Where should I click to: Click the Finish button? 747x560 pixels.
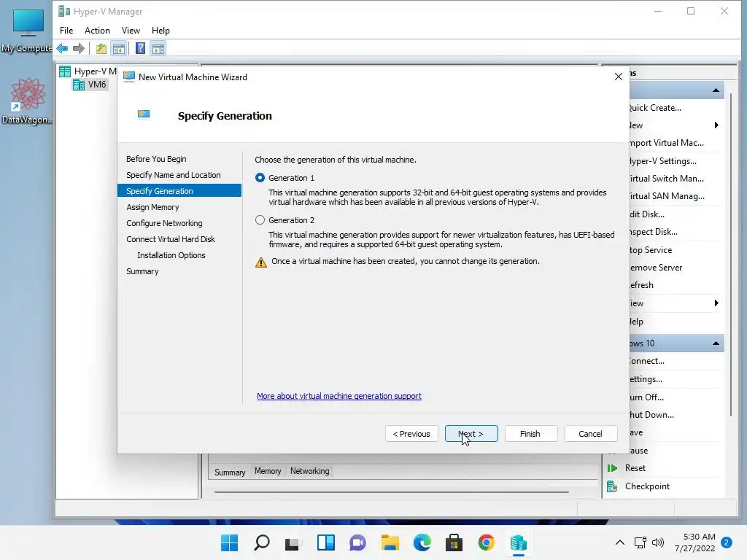[x=530, y=434]
